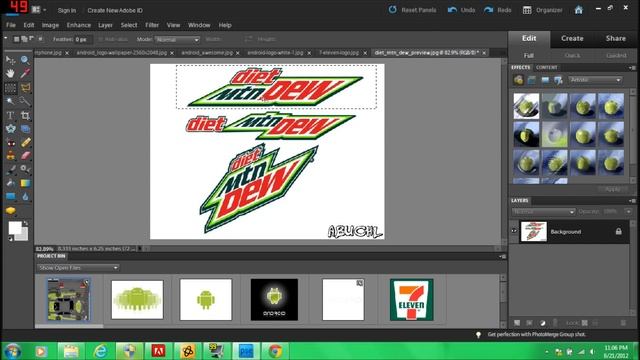Toggle Background layer visibility eye
The height and width of the screenshot is (360, 640).
coord(514,231)
